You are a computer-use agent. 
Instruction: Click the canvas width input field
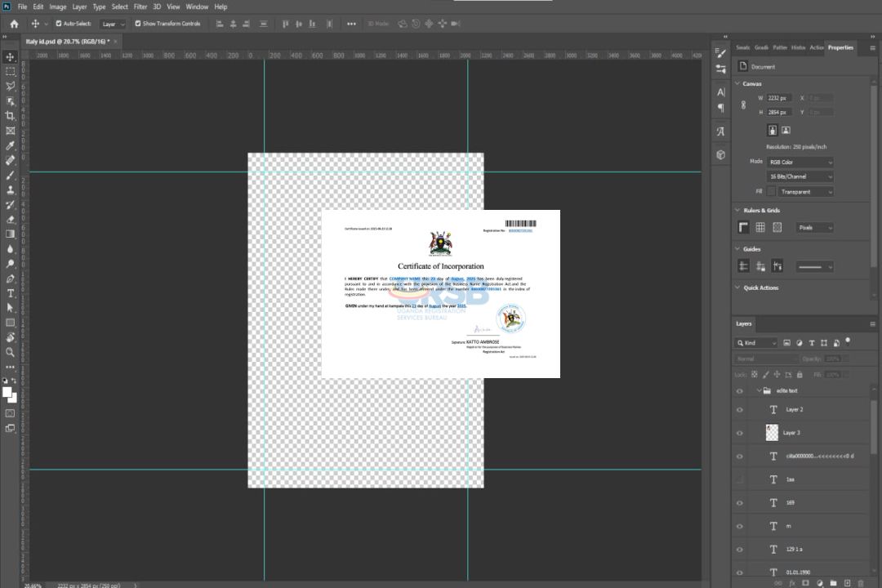click(780, 98)
